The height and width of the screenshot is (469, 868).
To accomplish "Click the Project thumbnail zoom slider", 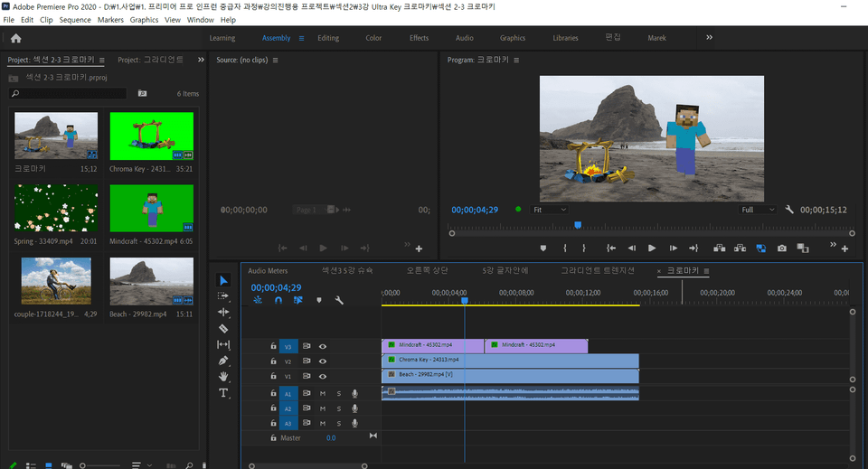I will click(x=82, y=465).
